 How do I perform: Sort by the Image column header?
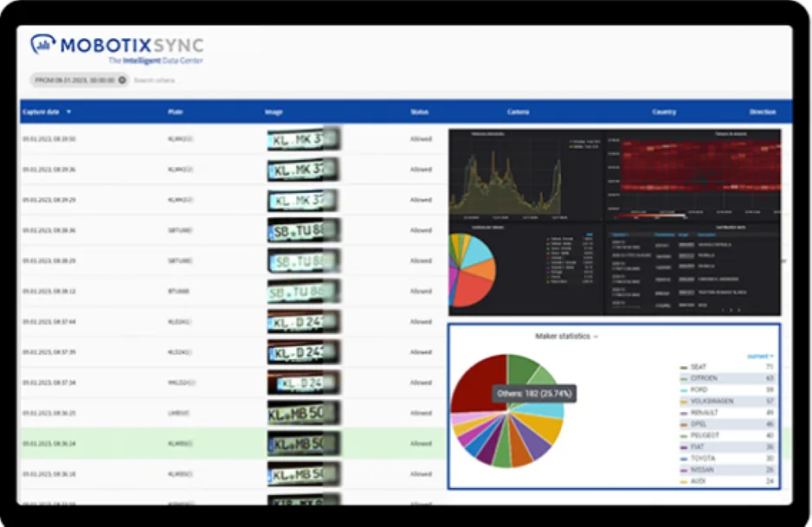click(x=274, y=112)
